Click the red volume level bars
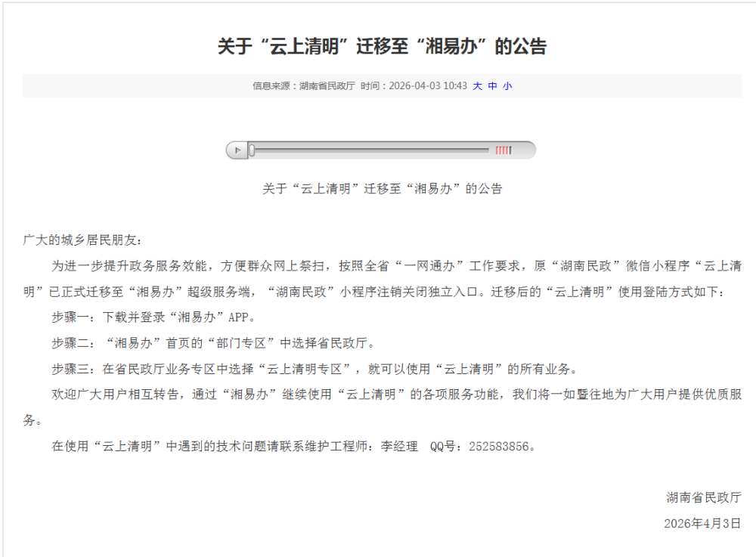756x557 pixels. click(503, 150)
